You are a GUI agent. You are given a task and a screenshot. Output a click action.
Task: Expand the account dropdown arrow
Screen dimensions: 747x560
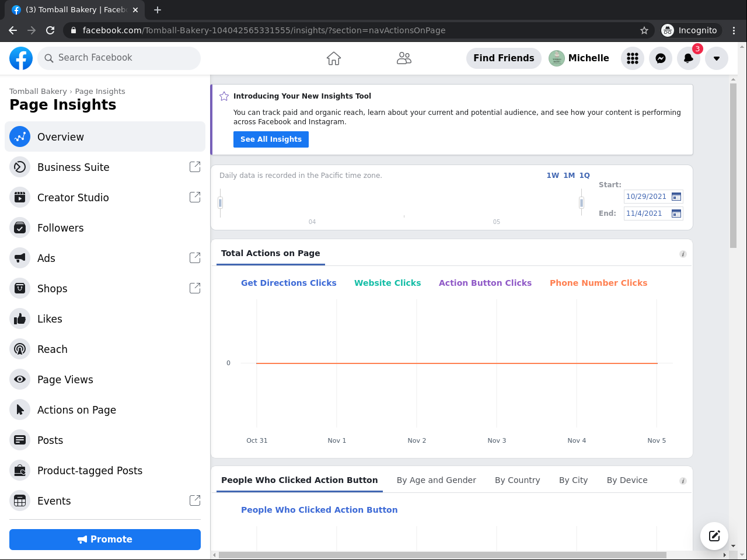(717, 58)
